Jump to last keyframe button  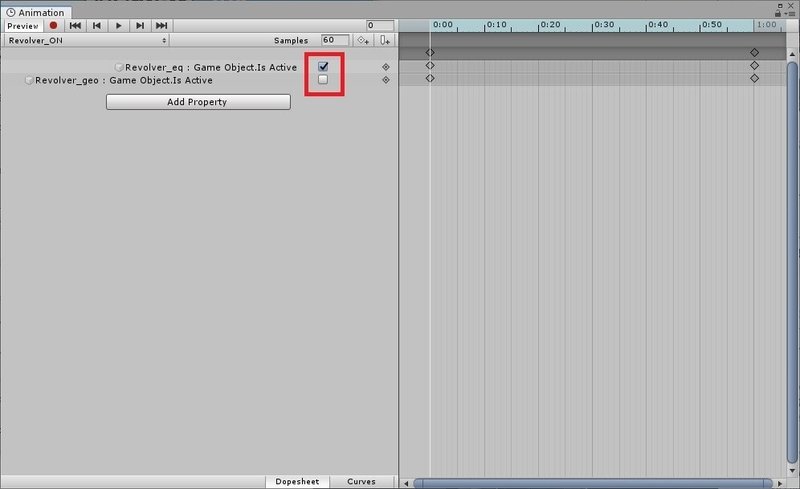point(161,26)
